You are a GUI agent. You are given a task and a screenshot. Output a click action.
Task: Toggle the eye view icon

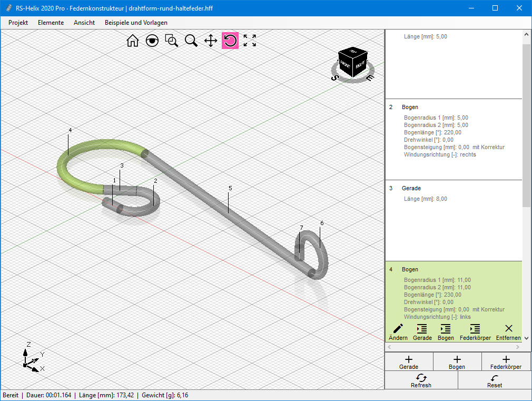[x=152, y=41]
